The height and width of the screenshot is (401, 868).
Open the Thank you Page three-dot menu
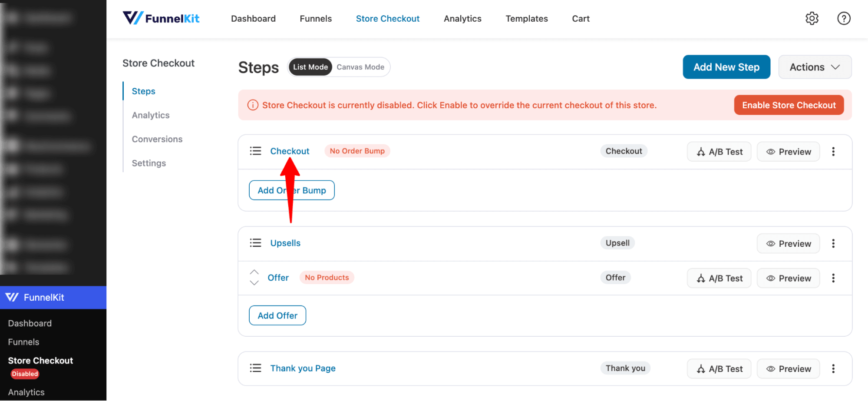[x=833, y=369]
